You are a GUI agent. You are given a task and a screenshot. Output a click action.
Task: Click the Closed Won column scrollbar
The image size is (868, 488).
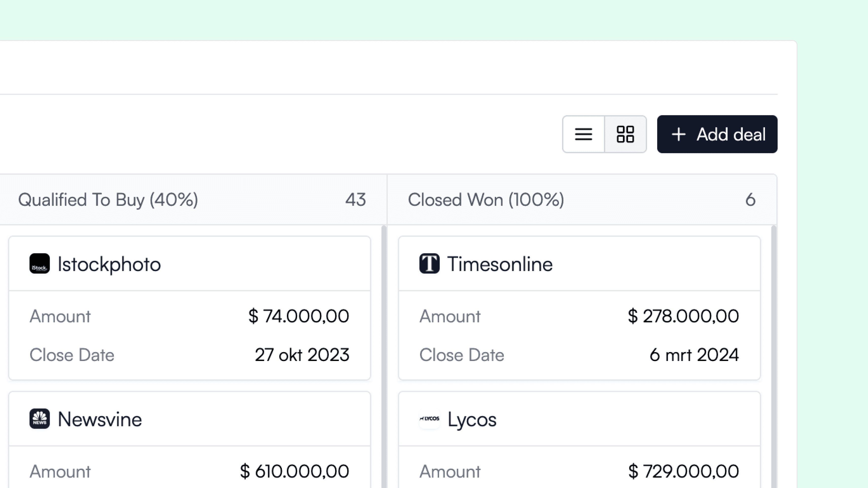(774, 337)
